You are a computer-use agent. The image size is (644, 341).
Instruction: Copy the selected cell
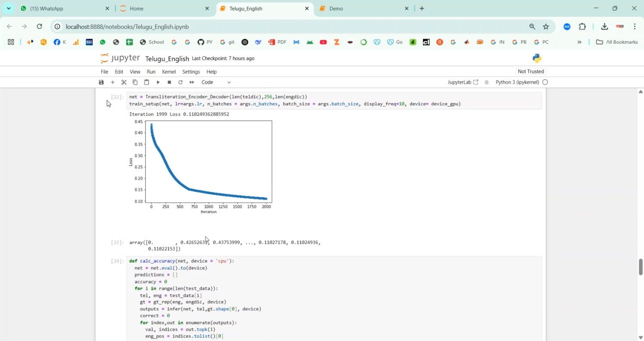pyautogui.click(x=135, y=82)
